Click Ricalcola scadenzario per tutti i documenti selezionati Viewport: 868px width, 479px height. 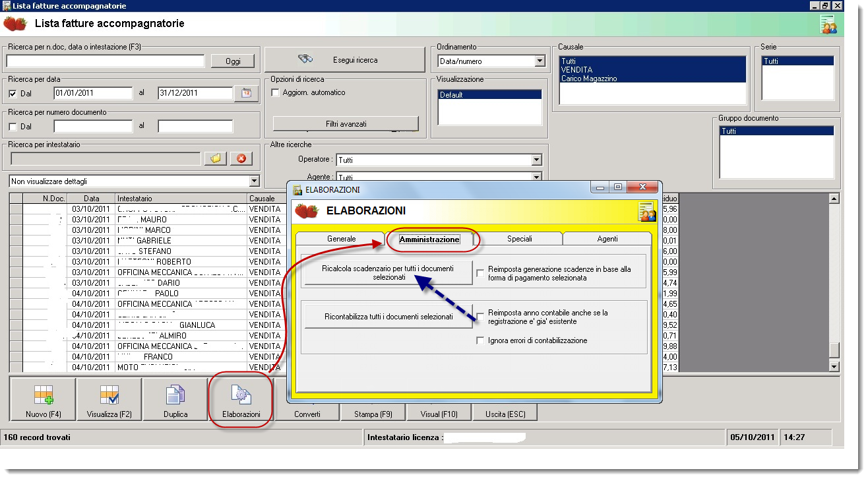(388, 272)
